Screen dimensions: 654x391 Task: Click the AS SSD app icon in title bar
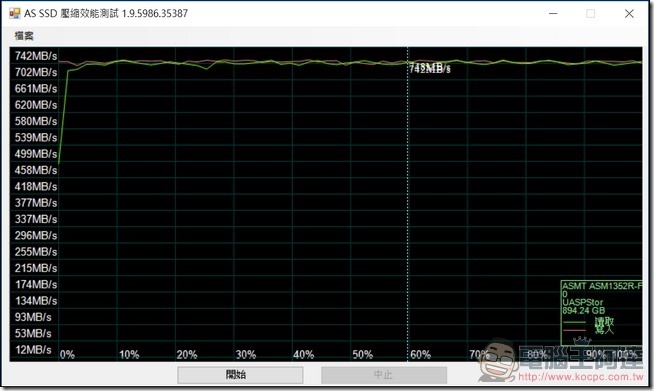14,13
